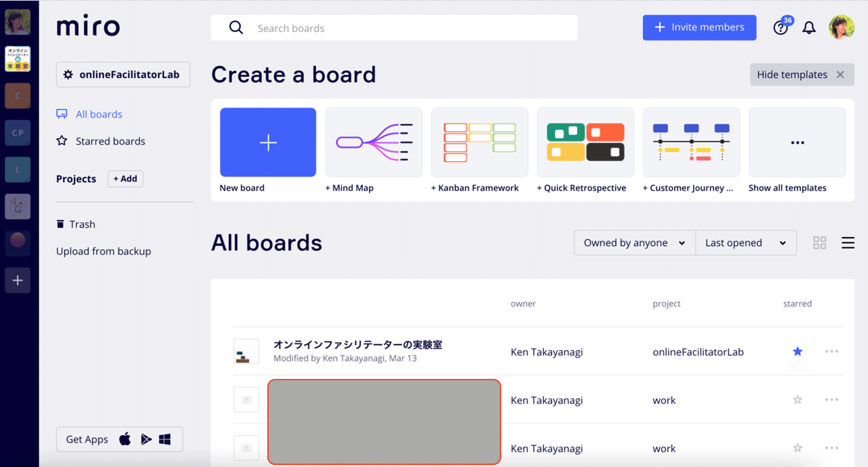Click the search magnifier icon
Image resolution: width=868 pixels, height=467 pixels.
236,27
